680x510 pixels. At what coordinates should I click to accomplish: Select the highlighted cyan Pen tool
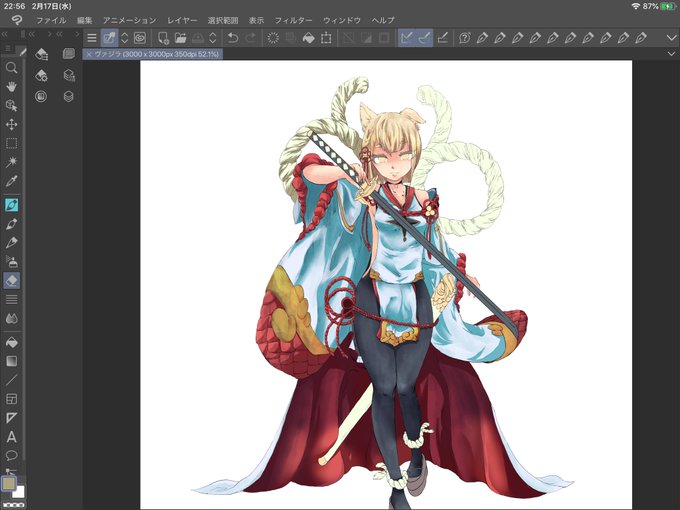click(x=11, y=205)
